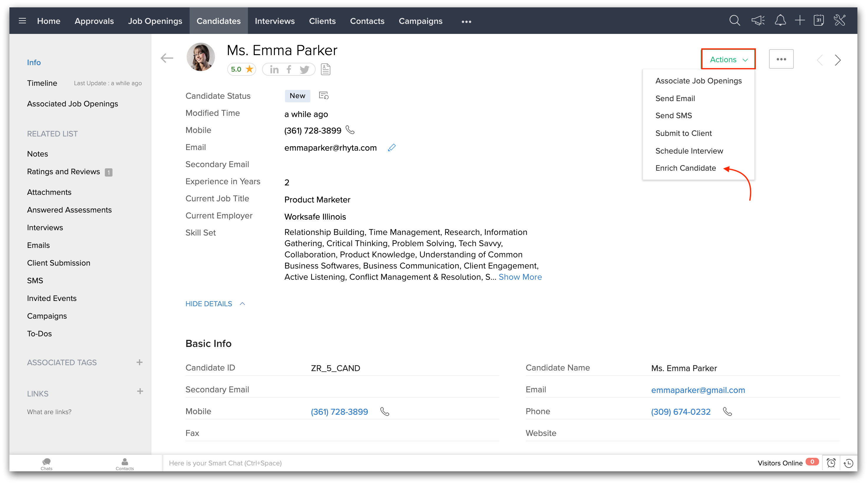Add a tag with Associated Tags plus

[140, 362]
